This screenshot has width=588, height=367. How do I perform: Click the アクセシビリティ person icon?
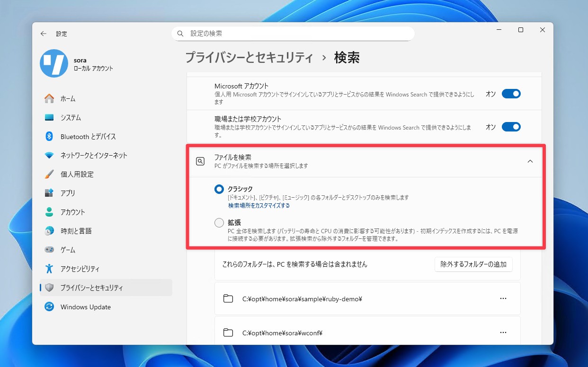point(49,269)
